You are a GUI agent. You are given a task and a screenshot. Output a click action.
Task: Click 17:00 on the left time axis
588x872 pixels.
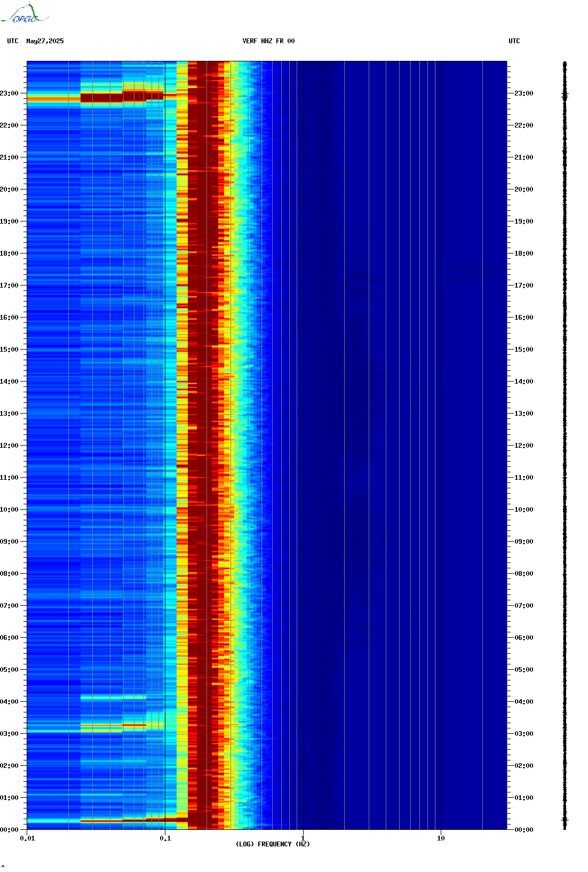tap(9, 286)
